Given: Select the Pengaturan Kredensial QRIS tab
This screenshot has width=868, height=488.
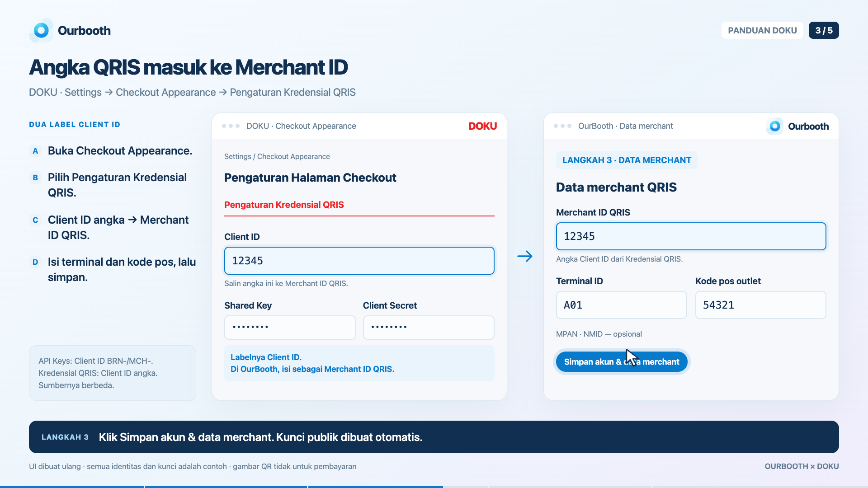Looking at the screenshot, I should (284, 205).
